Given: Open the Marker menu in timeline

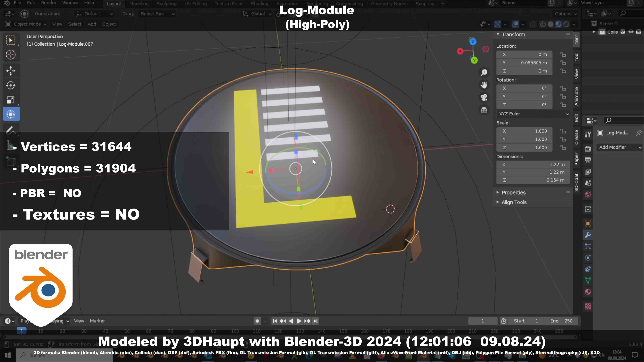Looking at the screenshot, I should coord(97,321).
